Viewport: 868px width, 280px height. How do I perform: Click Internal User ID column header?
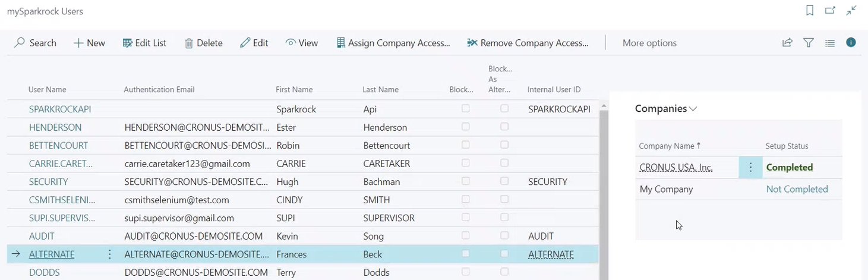(554, 90)
